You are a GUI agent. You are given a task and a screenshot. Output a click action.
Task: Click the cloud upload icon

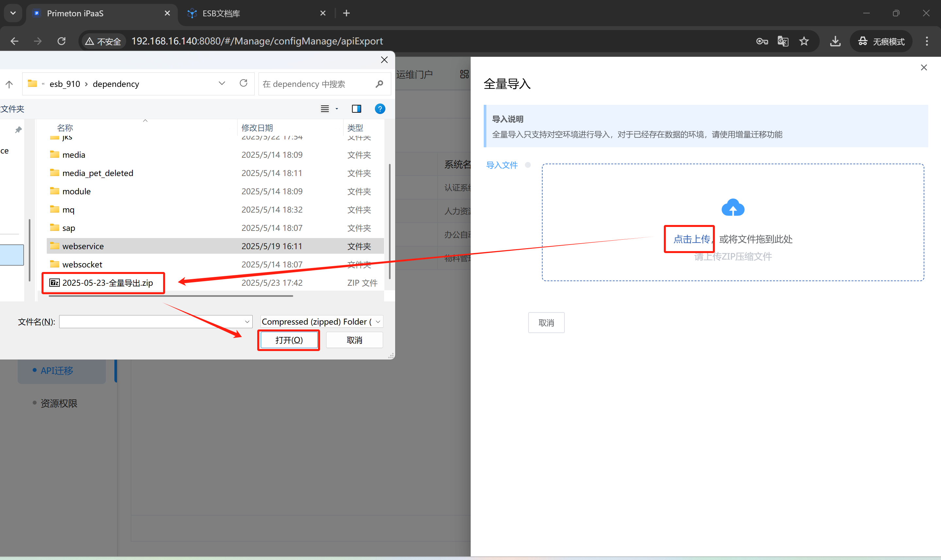tap(732, 208)
